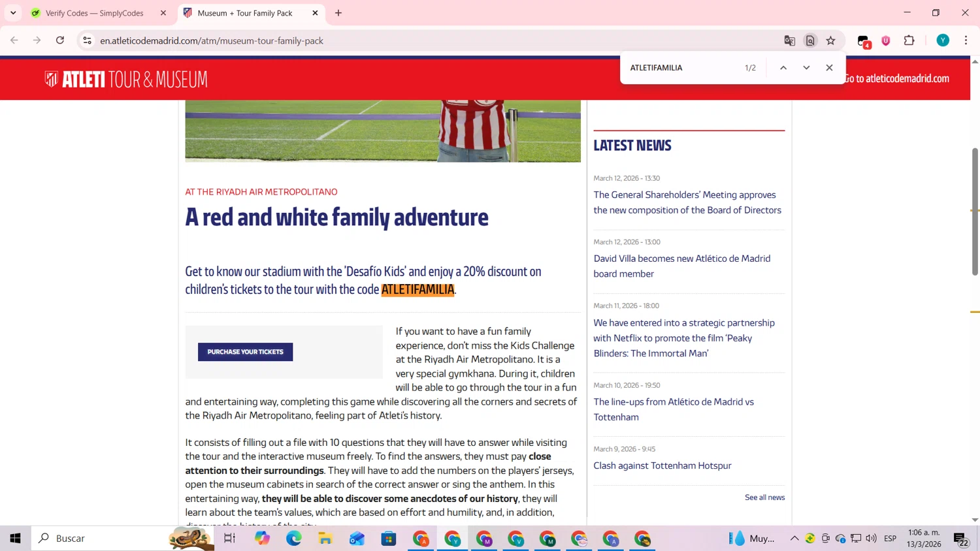
Task: Select the highlighted ATLETIFAMILIA code text
Action: 417,289
